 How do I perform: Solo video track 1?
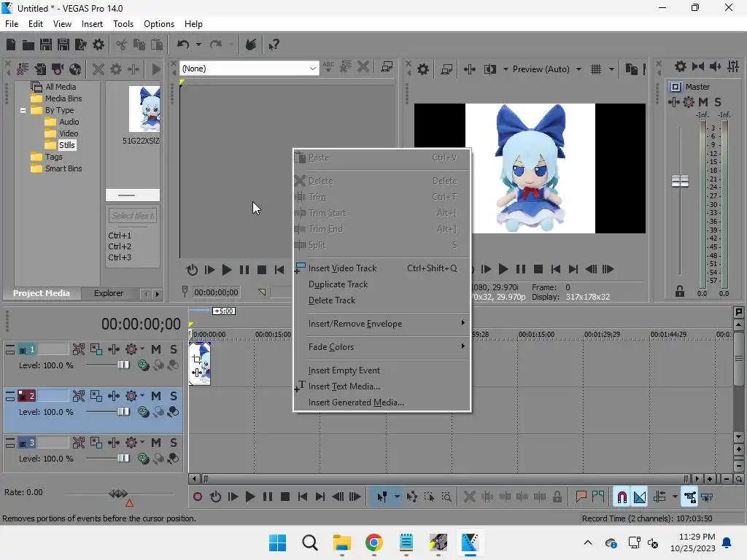tap(174, 349)
